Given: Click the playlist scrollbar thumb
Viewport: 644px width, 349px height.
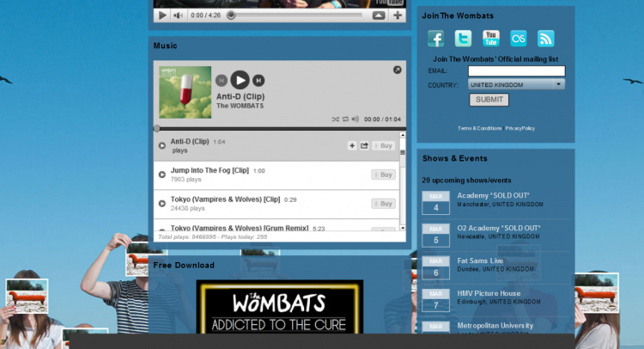Looking at the screenshot, I should coord(403,152).
